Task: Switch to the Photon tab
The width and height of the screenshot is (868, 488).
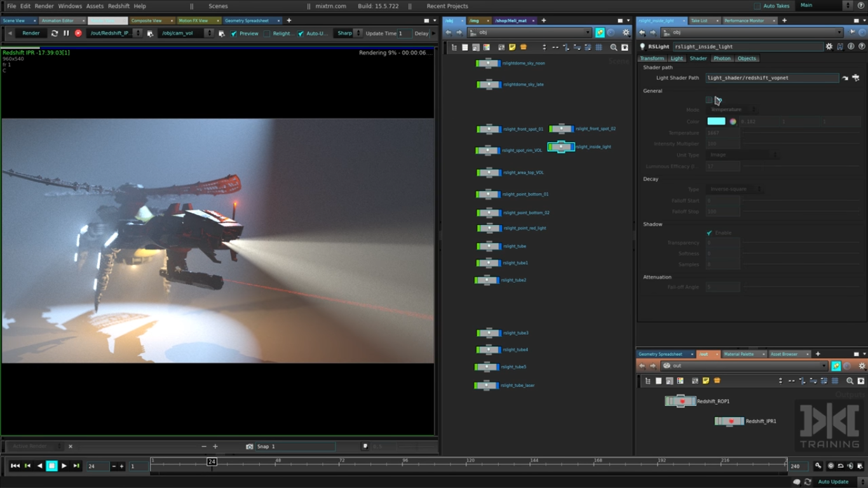Action: pos(722,58)
